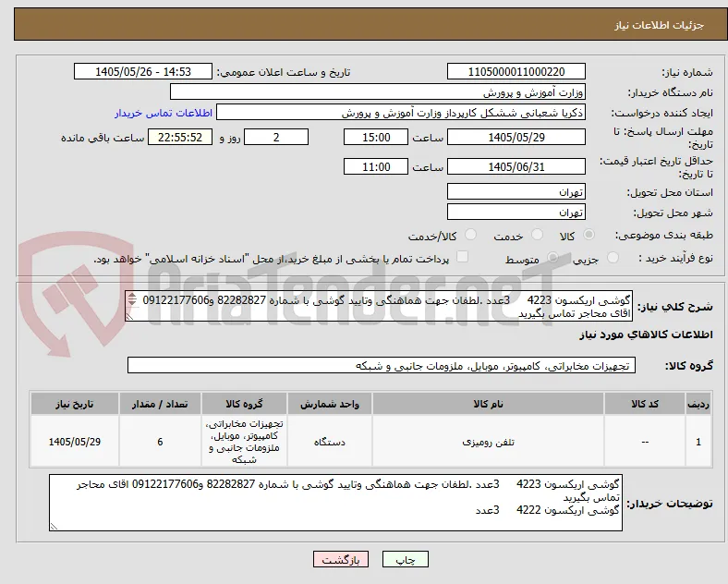Viewport: 728px width, 584px height.
Task: Click page title جزئیات اطلاعات نیاز
Action: pyautogui.click(x=660, y=25)
